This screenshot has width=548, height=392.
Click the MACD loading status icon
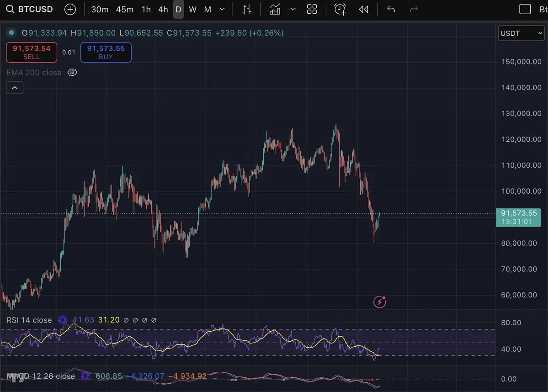(x=85, y=376)
